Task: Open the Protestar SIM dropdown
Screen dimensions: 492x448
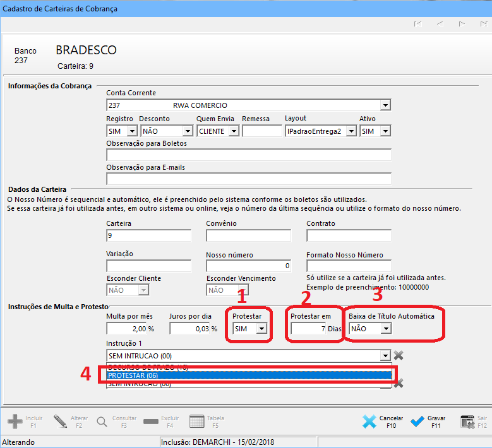Action: [x=261, y=329]
